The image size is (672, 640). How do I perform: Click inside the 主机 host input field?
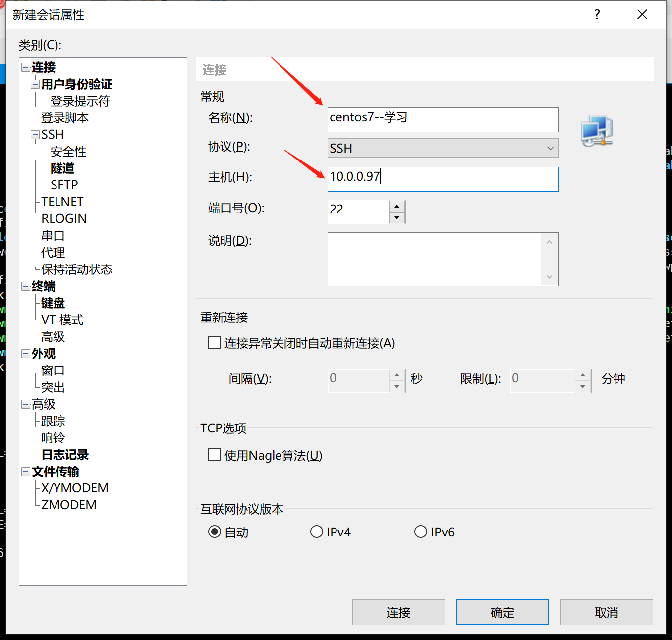pyautogui.click(x=443, y=179)
